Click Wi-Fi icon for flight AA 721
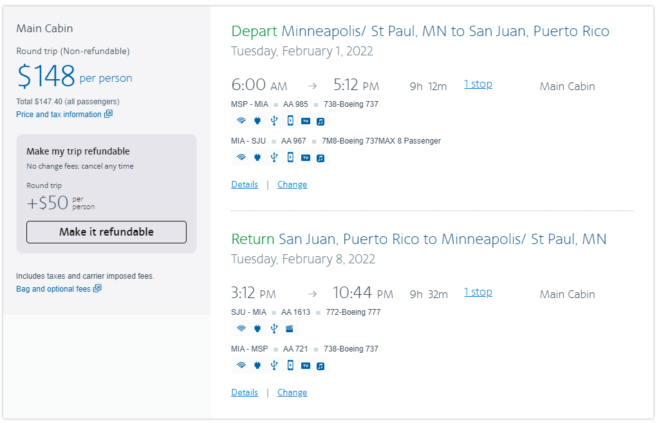Viewport: 670px width, 423px height. point(241,365)
